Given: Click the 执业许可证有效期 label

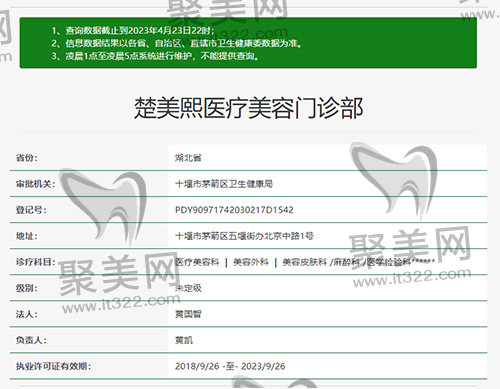Looking at the screenshot, I should pos(53,366).
